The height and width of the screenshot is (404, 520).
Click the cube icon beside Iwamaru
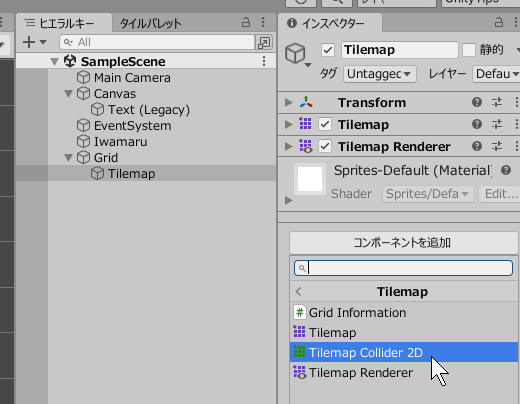click(x=83, y=142)
